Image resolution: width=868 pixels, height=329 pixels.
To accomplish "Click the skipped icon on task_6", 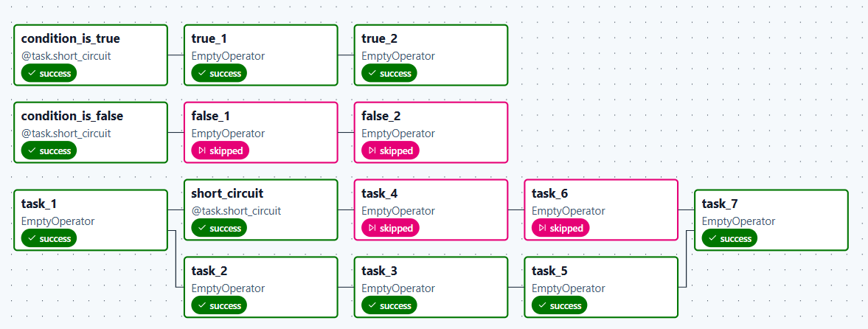I will (x=543, y=229).
